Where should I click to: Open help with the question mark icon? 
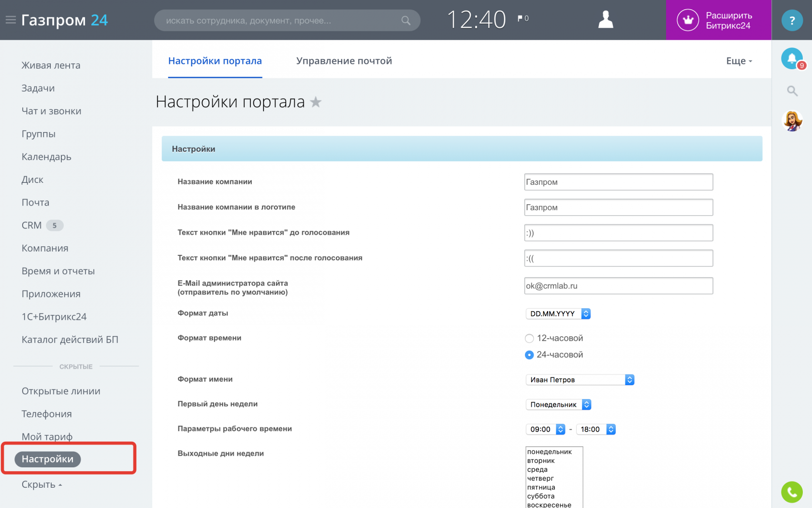(x=792, y=20)
